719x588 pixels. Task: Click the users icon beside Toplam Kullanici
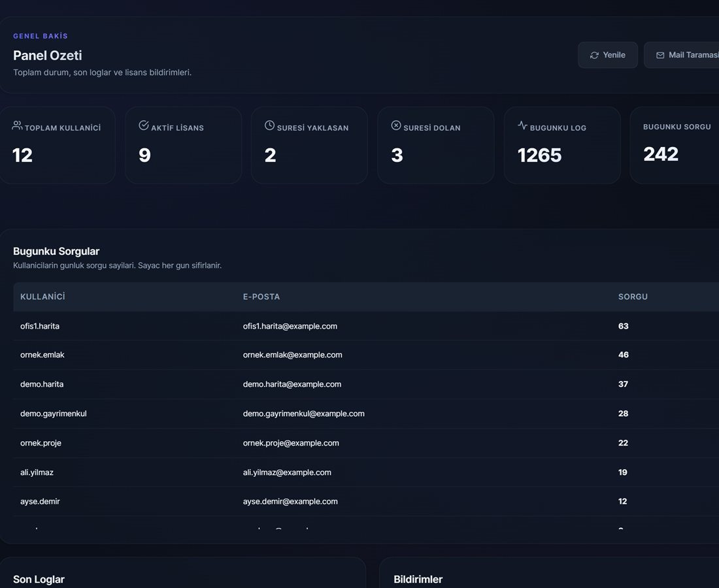[17, 125]
